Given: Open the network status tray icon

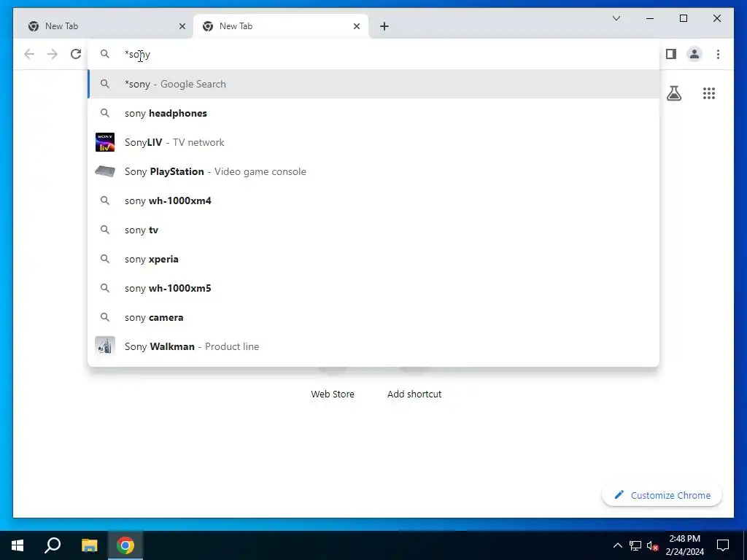Looking at the screenshot, I should point(635,545).
